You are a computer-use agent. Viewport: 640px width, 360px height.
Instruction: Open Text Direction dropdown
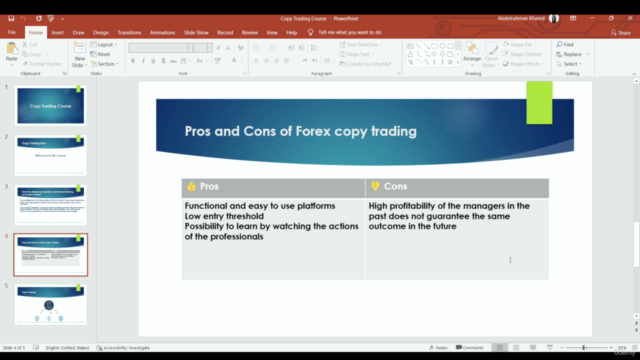click(361, 44)
